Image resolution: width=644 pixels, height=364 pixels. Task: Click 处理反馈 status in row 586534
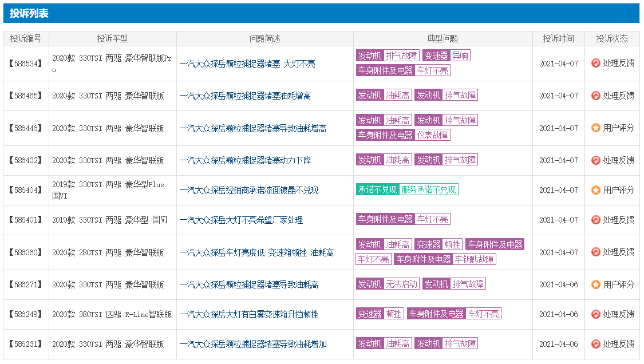pyautogui.click(x=619, y=64)
